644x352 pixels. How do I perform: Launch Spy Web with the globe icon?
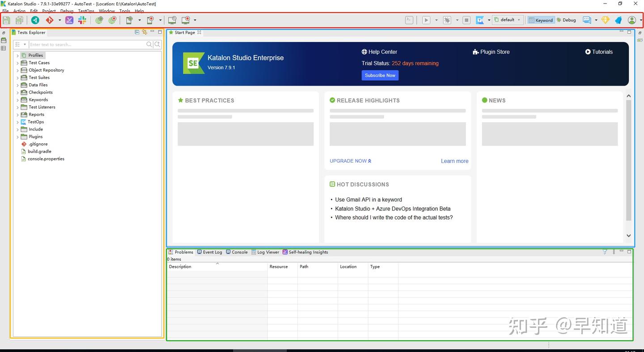99,20
